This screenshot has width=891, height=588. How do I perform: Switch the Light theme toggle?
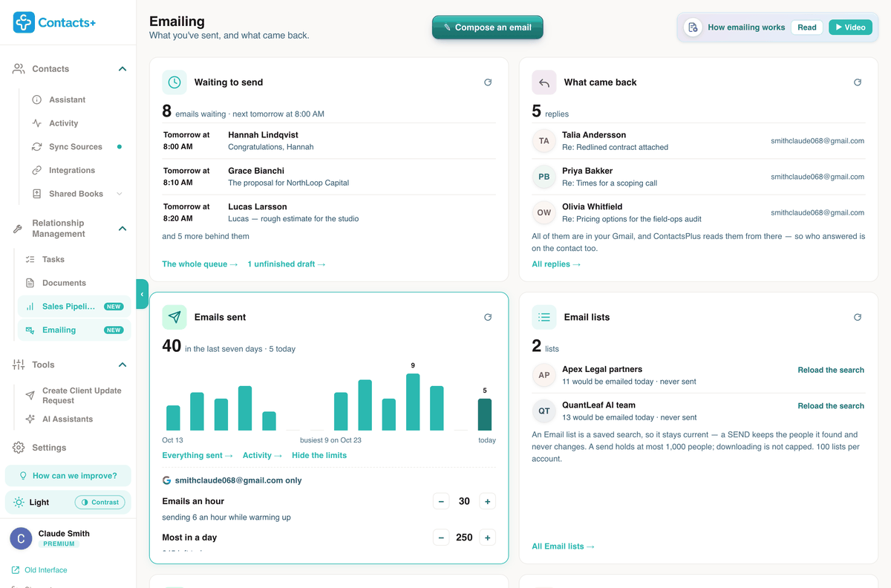(x=32, y=502)
